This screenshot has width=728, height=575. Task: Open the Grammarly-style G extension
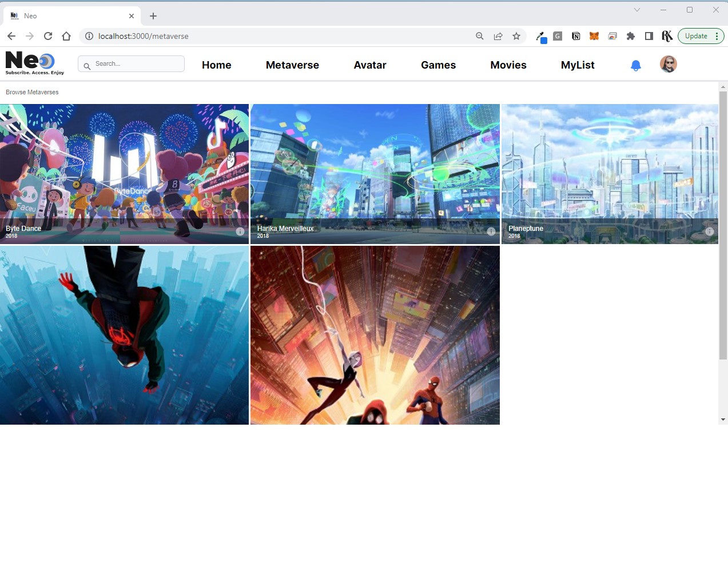(x=558, y=36)
